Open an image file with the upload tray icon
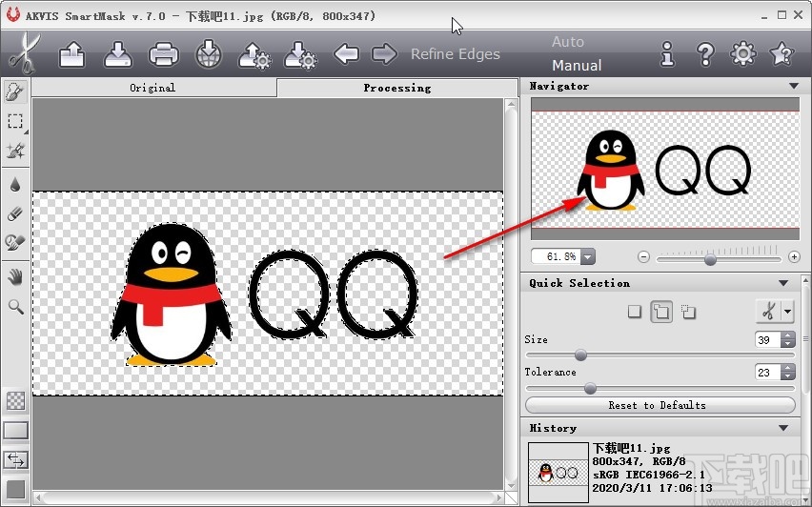This screenshot has width=812, height=507. click(x=72, y=54)
